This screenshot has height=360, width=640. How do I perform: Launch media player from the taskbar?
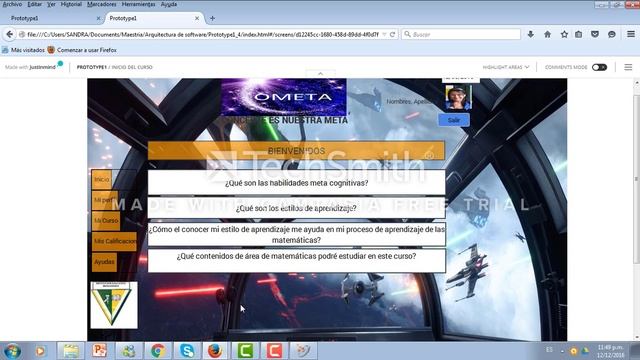[x=40, y=351]
